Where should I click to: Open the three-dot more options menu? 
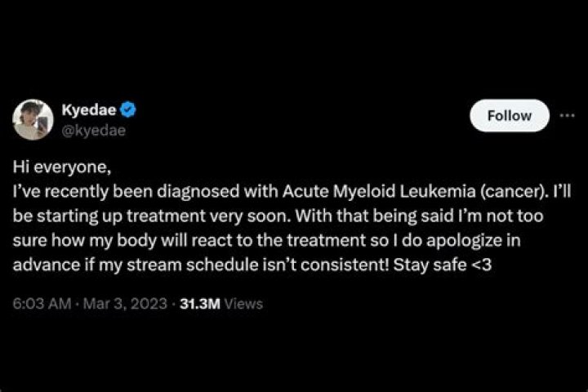pos(566,116)
